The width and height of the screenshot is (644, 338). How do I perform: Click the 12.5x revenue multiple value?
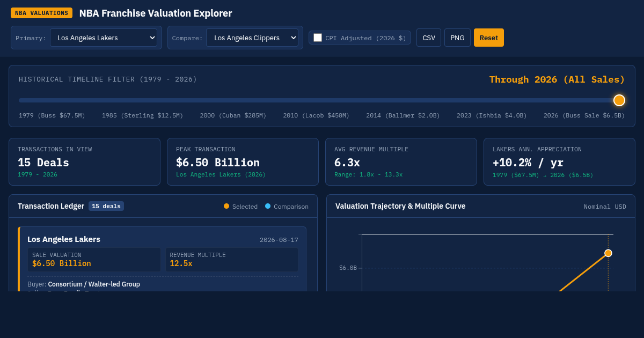pyautogui.click(x=181, y=263)
